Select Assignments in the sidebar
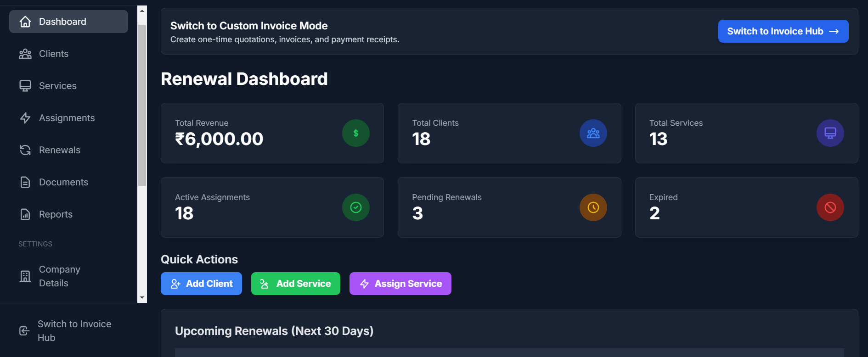Image resolution: width=868 pixels, height=357 pixels. click(68, 118)
